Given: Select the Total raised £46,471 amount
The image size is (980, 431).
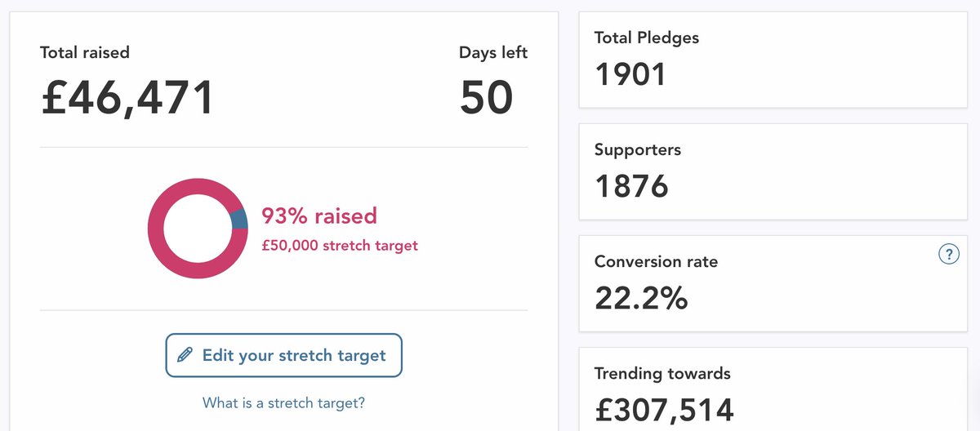Looking at the screenshot, I should (127, 97).
